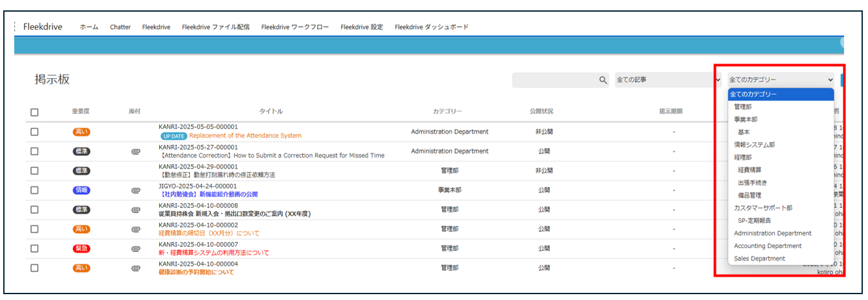
Task: Open 【勤怠修正】勤怠打刻漏れ時の修正依頼方法 article
Action: (x=217, y=175)
